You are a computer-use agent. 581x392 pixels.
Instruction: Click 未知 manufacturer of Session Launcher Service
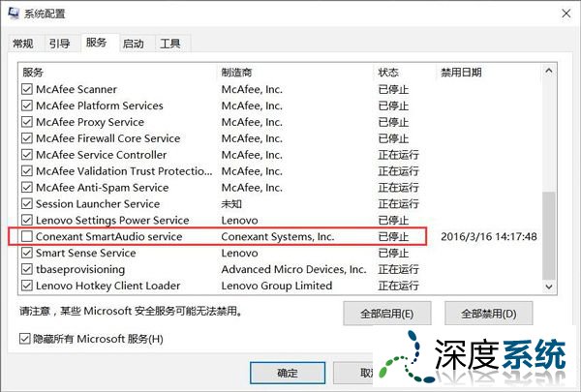click(231, 204)
